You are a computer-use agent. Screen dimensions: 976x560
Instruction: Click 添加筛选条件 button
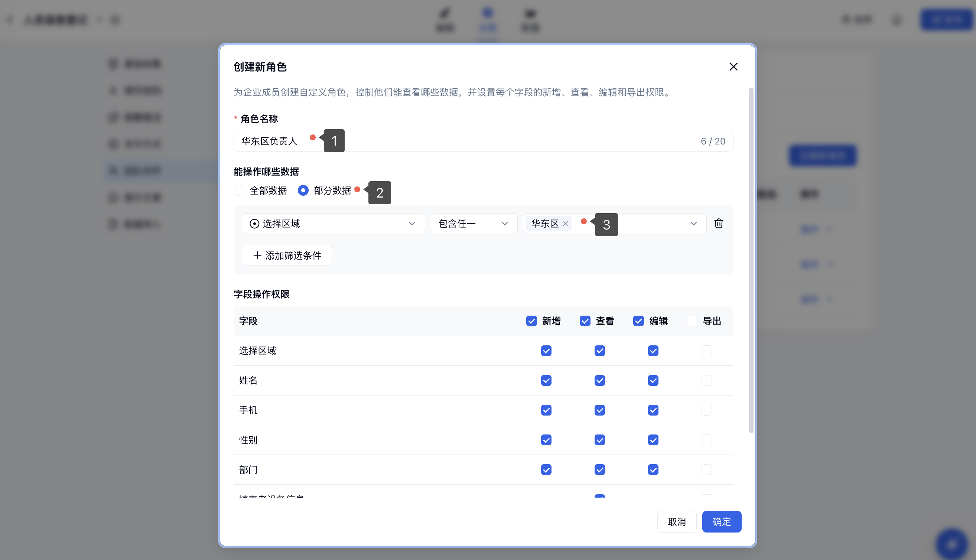click(286, 255)
